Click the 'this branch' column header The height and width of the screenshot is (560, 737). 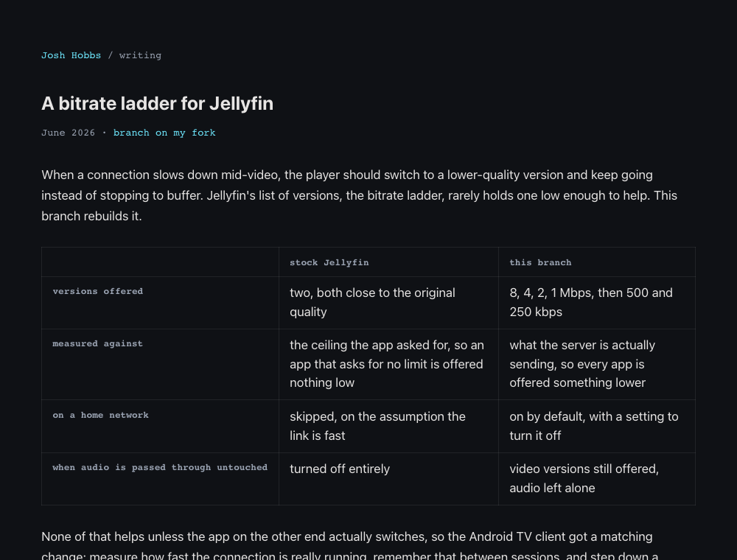point(596,262)
